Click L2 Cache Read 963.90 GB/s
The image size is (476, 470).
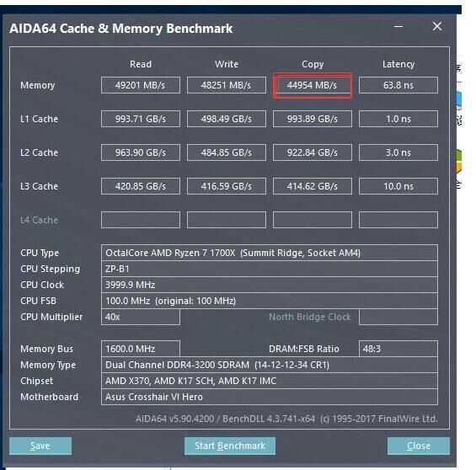coord(141,152)
